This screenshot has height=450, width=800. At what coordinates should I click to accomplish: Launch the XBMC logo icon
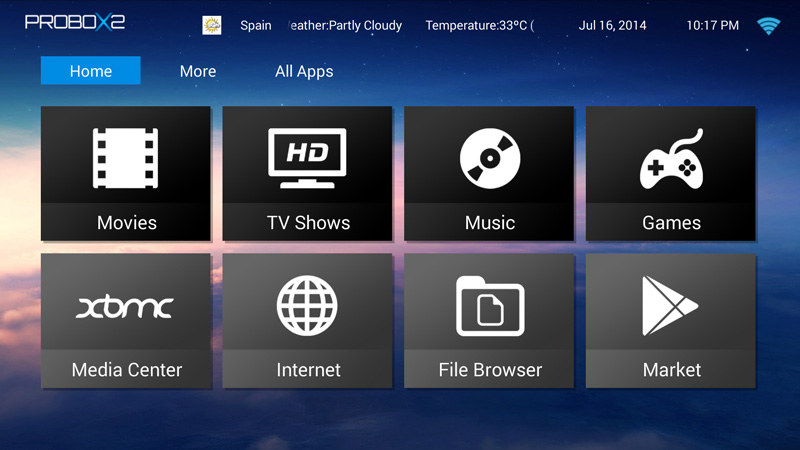point(126,307)
